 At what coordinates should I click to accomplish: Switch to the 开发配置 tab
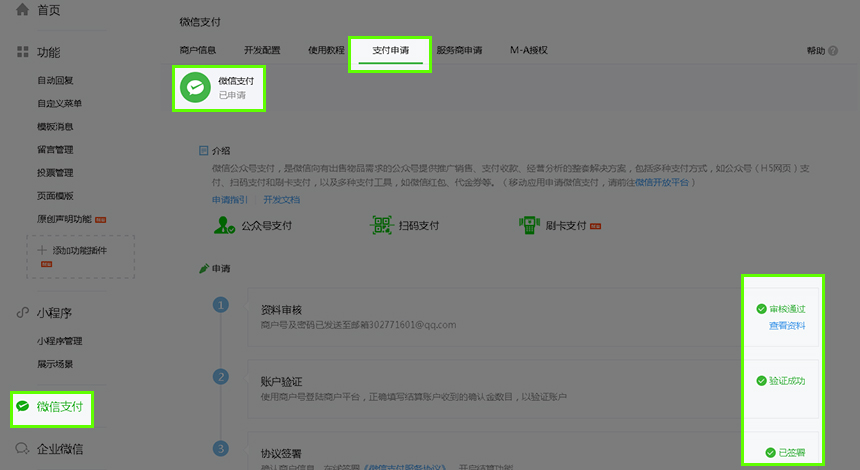pyautogui.click(x=262, y=50)
